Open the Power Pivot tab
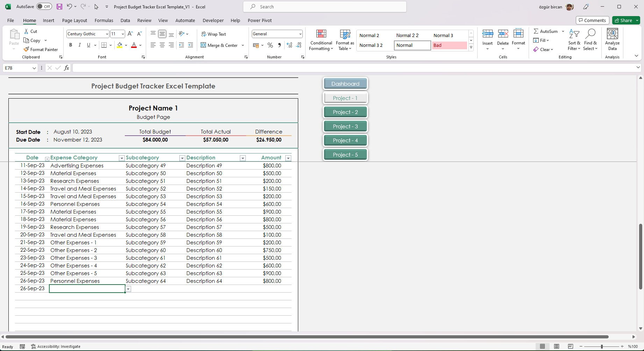644x351 pixels. click(259, 20)
